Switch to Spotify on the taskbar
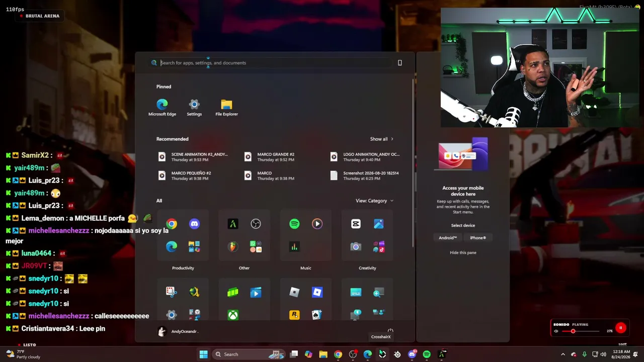644x362 pixels. click(427, 354)
